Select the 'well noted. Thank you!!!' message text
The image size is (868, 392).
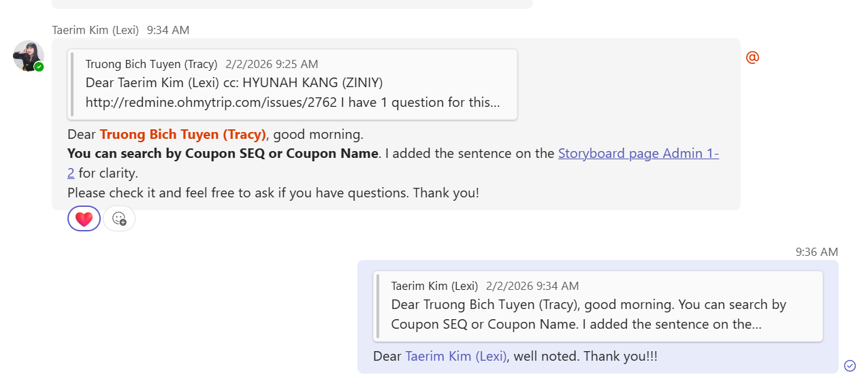(585, 356)
